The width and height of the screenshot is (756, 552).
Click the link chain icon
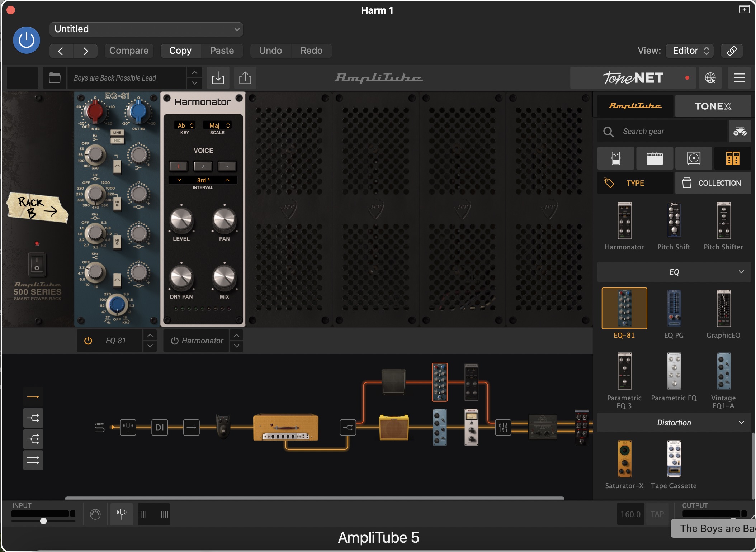tap(732, 51)
